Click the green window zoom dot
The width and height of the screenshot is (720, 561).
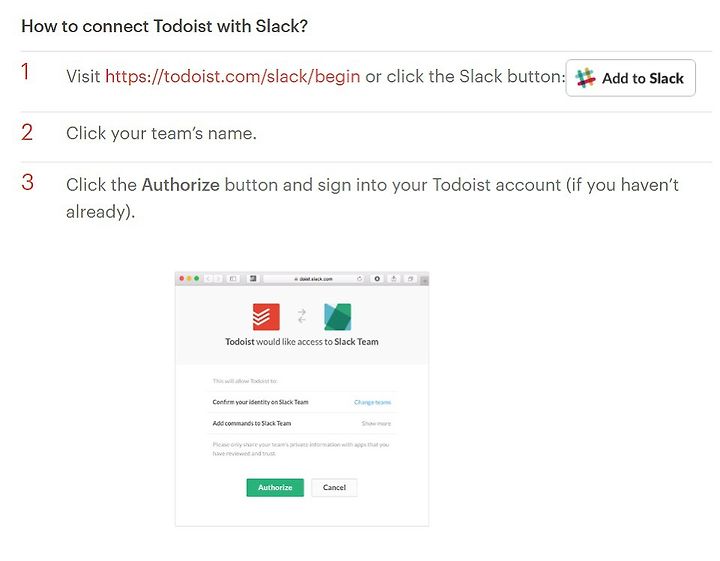pyautogui.click(x=197, y=279)
